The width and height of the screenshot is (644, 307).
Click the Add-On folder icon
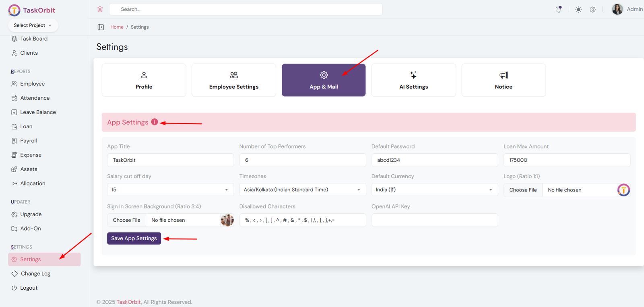(14, 229)
